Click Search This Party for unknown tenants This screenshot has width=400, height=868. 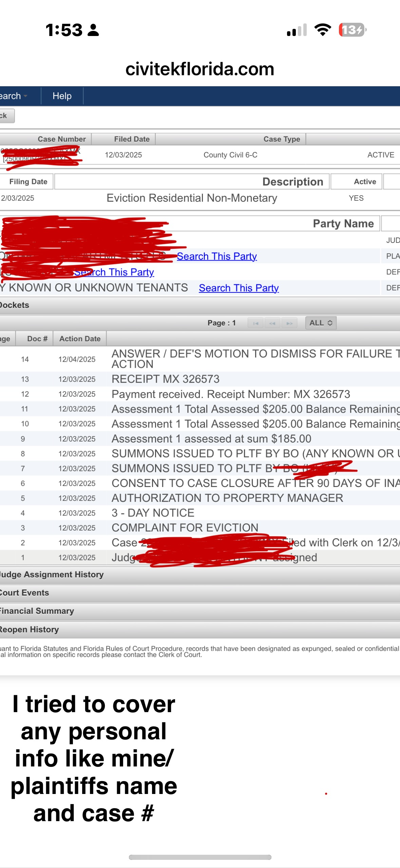[239, 288]
